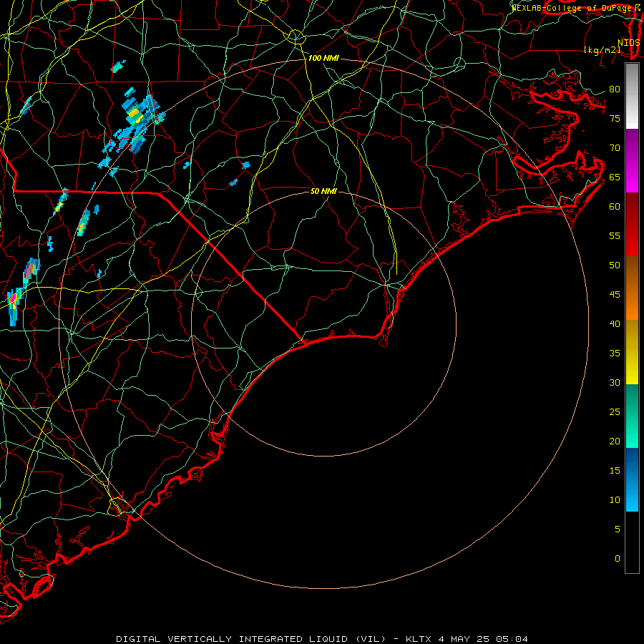Click the KLTX radar site identifier in the caption

419,639
